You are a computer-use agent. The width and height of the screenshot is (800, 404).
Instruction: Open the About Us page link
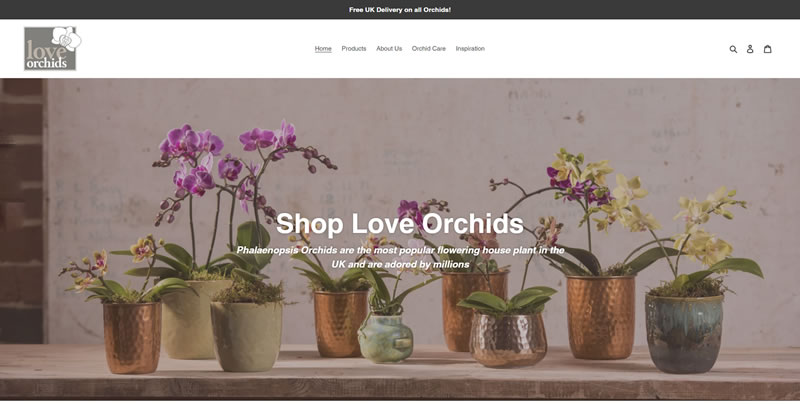[x=389, y=48]
